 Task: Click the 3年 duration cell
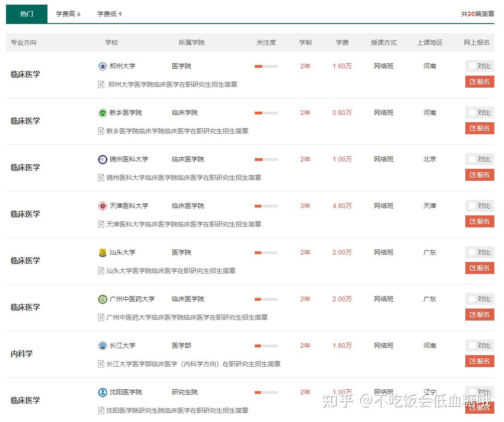coord(305,206)
